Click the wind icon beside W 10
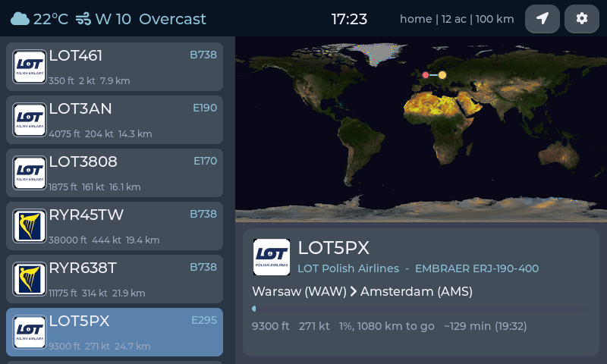Image resolution: width=607 pixels, height=364 pixels. click(x=83, y=19)
